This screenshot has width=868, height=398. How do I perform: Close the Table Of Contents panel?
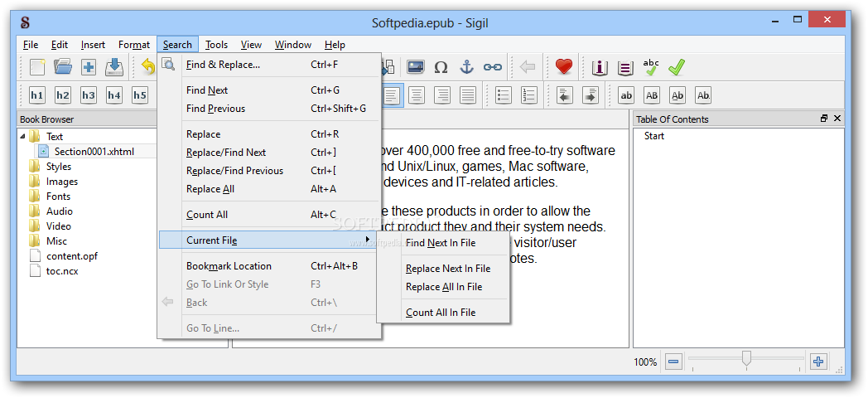[x=837, y=119]
